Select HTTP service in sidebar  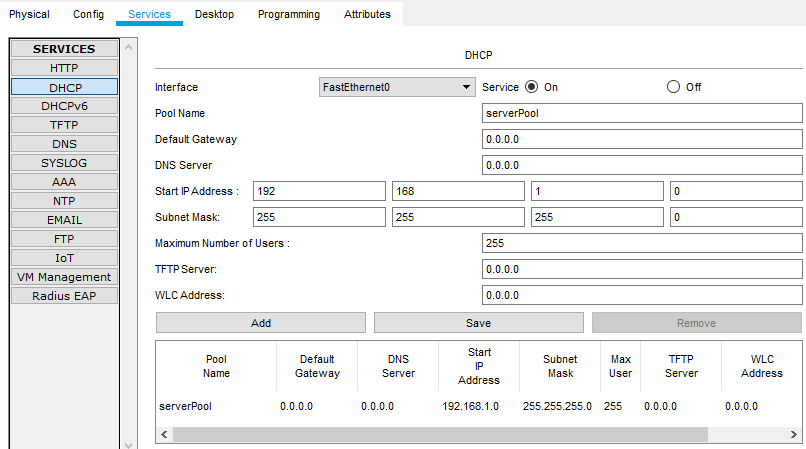pyautogui.click(x=64, y=68)
